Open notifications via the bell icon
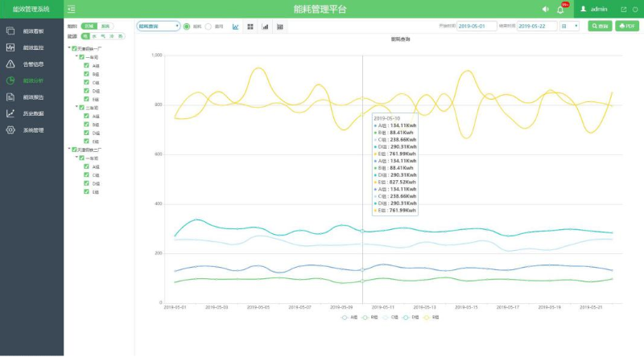Image resolution: width=644 pixels, height=357 pixels. (560, 9)
